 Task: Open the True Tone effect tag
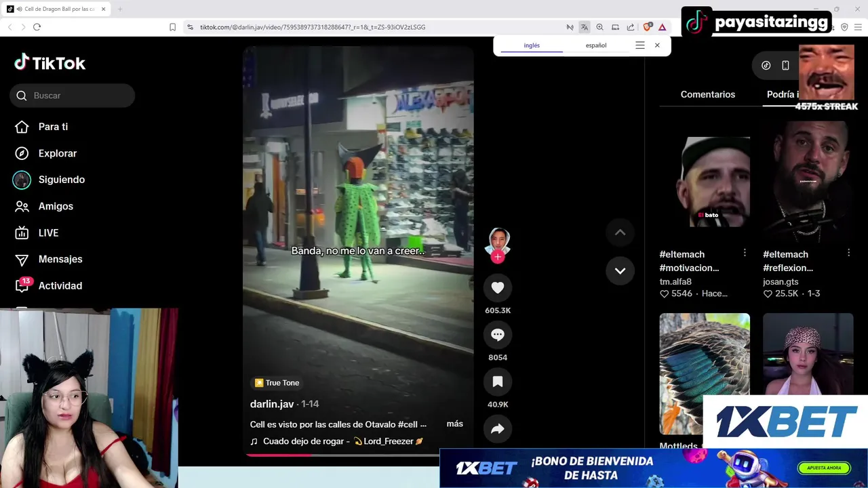point(277,383)
